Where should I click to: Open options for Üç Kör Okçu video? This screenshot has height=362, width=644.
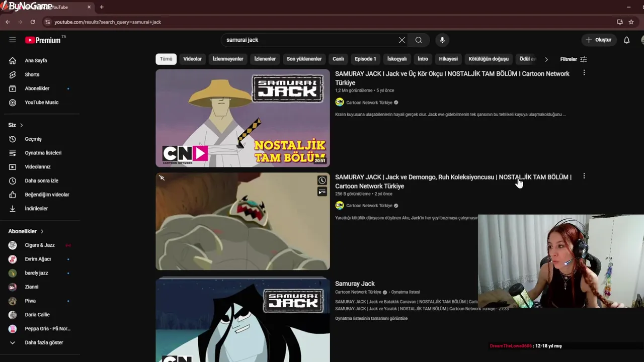(x=584, y=73)
